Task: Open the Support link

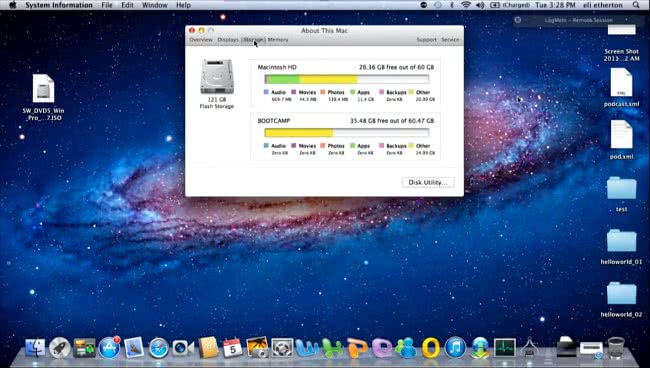Action: (427, 40)
